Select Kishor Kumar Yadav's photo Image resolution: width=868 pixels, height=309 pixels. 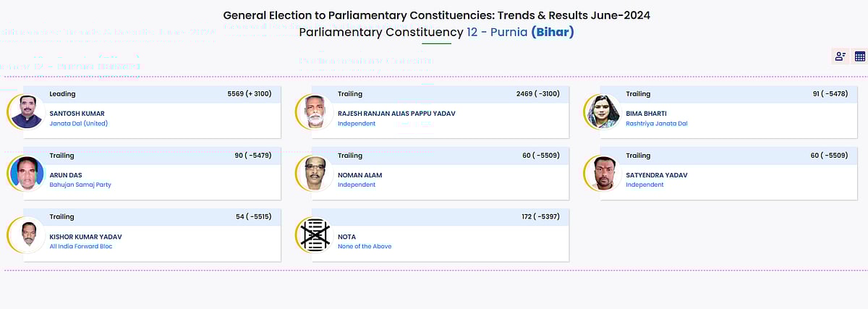click(x=27, y=235)
